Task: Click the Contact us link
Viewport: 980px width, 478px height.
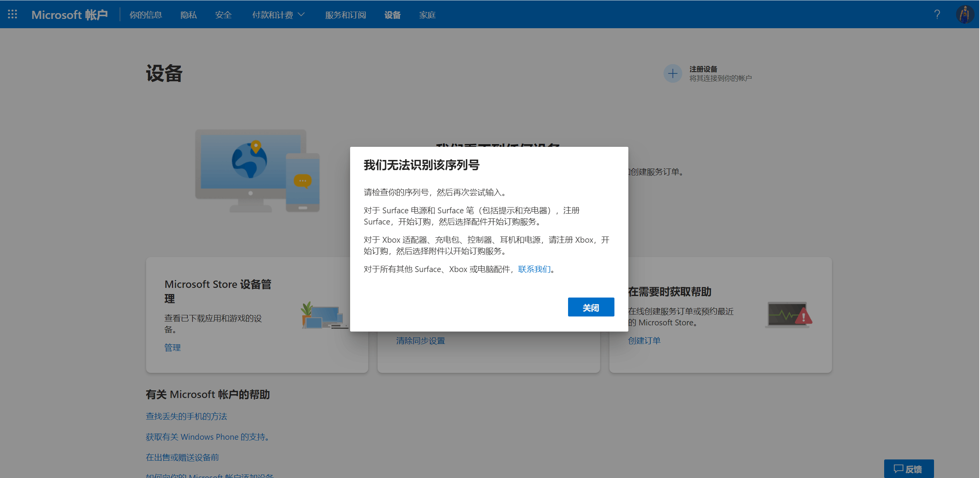Action: click(x=534, y=269)
